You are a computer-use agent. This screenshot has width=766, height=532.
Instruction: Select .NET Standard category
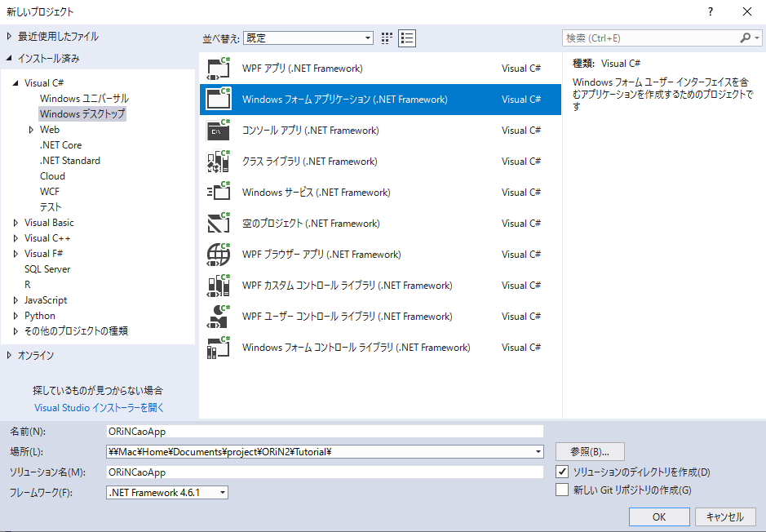(x=70, y=161)
